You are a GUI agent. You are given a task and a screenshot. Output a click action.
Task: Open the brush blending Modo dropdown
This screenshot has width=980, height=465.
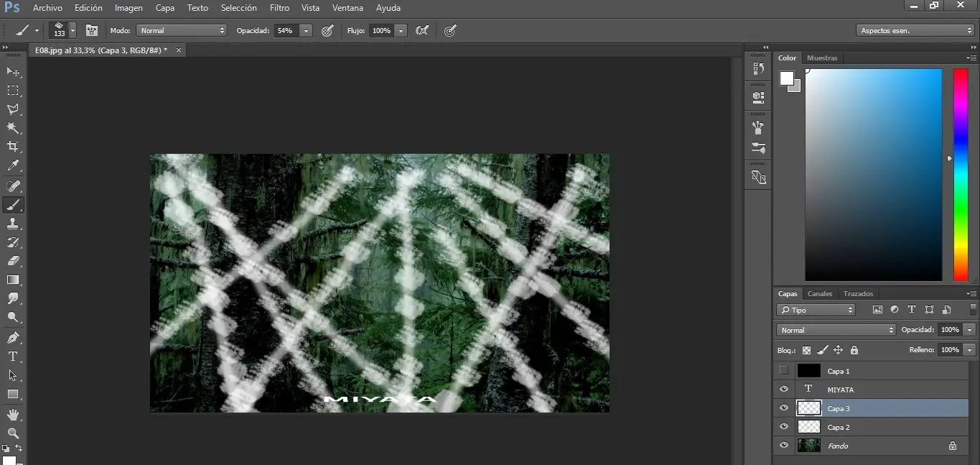coord(181,30)
